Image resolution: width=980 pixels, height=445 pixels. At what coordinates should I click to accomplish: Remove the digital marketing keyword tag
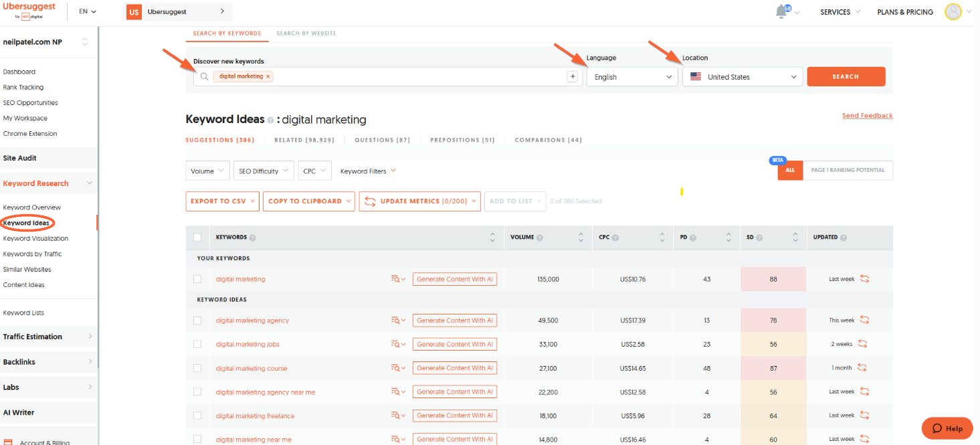[268, 76]
